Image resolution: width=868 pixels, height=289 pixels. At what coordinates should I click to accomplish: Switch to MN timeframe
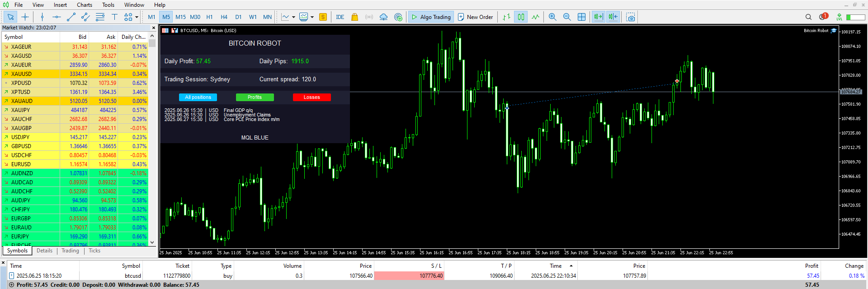pos(267,17)
